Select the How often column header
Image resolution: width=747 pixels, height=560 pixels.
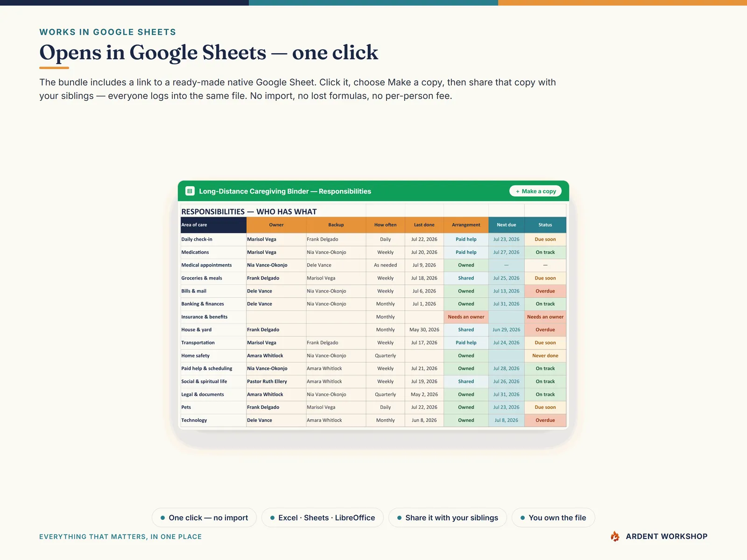(x=386, y=225)
